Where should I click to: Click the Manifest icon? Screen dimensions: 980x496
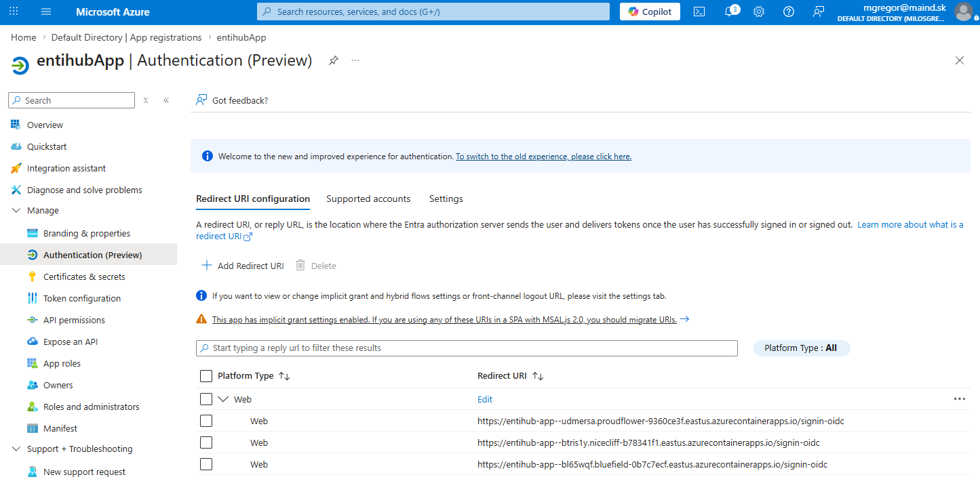tap(32, 428)
